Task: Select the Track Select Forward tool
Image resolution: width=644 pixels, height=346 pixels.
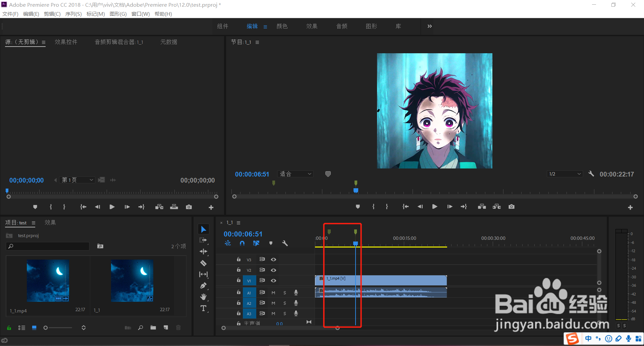Action: point(203,240)
